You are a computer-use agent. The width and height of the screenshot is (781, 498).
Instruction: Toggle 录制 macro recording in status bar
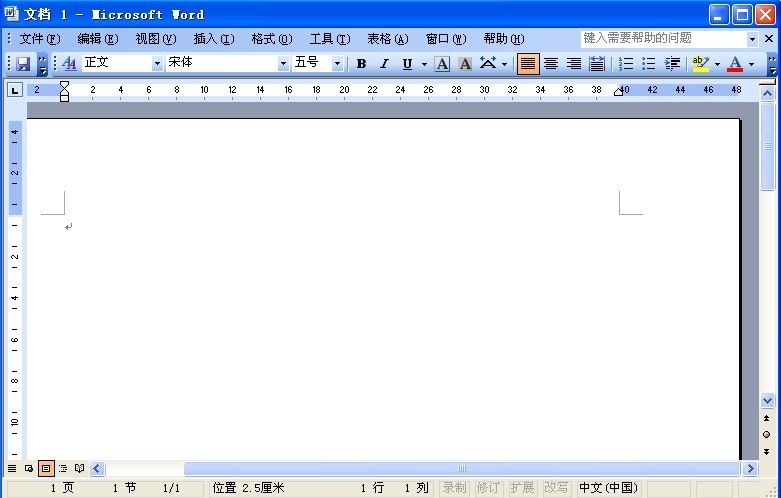454,488
